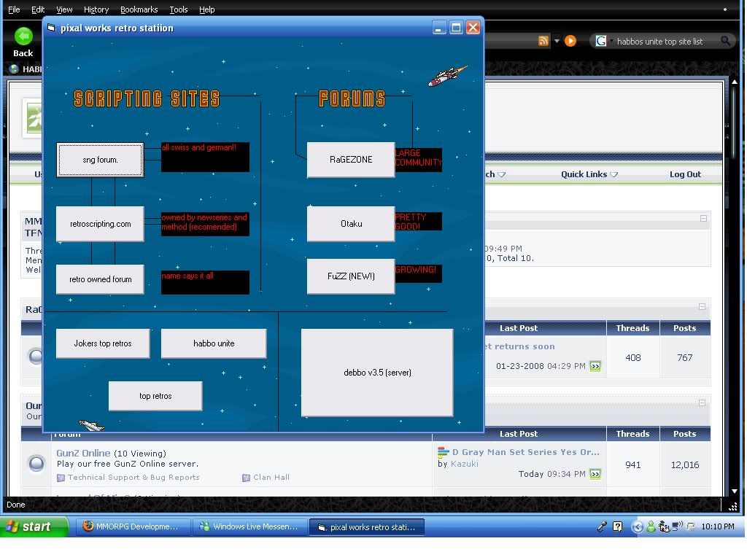Click the RaGEZONE button
Viewport: 747px width, 560px height.
coord(350,160)
